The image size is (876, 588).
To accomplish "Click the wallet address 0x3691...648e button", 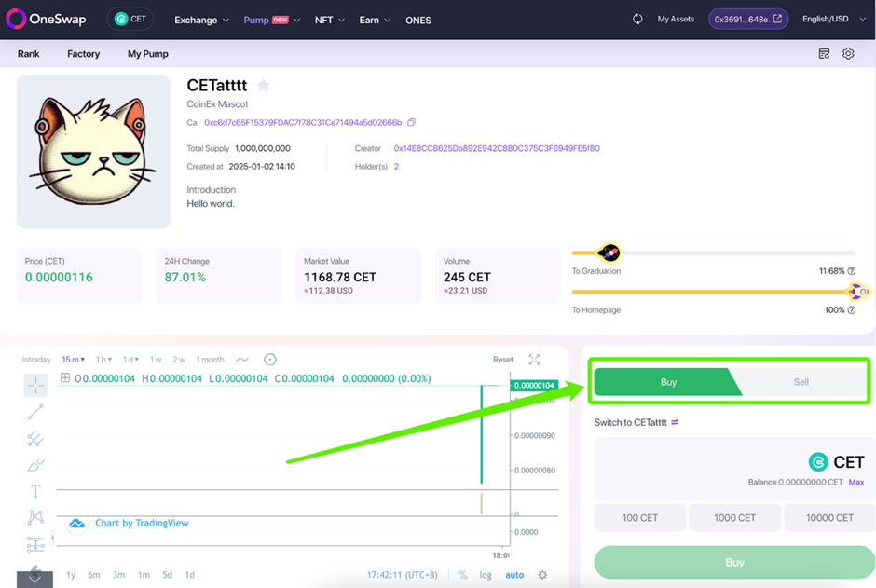I will click(748, 19).
